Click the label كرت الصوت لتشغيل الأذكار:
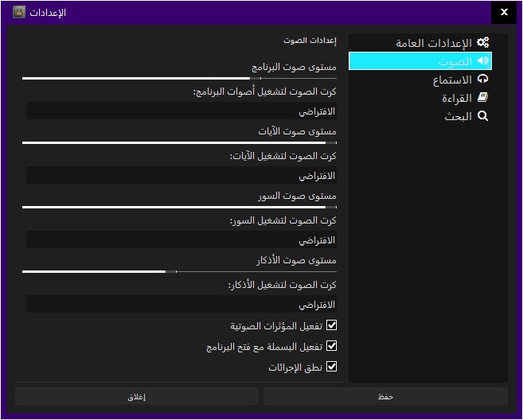 pyautogui.click(x=282, y=285)
